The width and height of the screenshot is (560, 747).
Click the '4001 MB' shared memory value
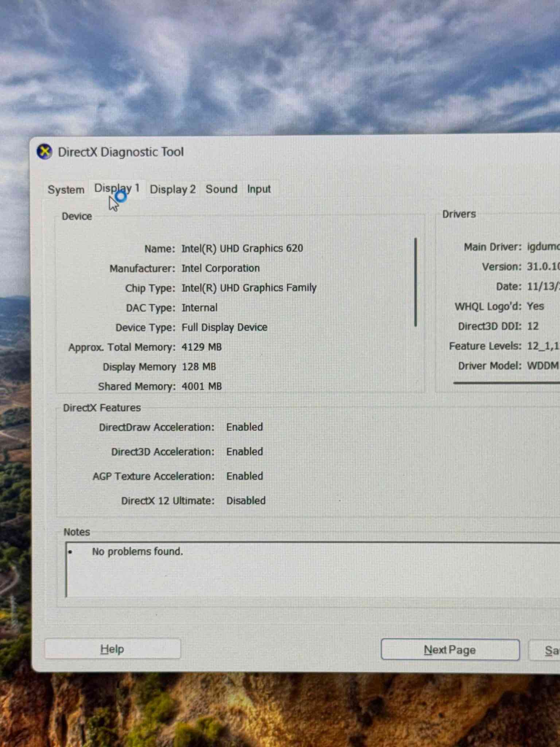(x=202, y=386)
